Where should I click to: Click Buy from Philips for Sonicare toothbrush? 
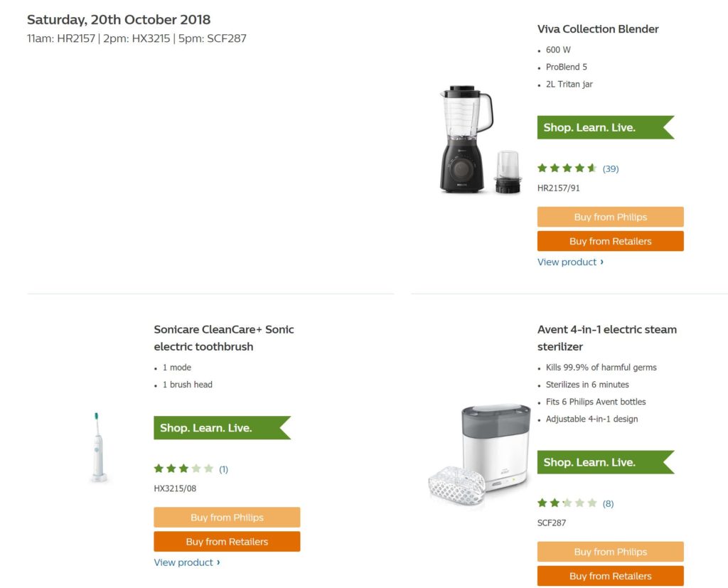click(227, 517)
